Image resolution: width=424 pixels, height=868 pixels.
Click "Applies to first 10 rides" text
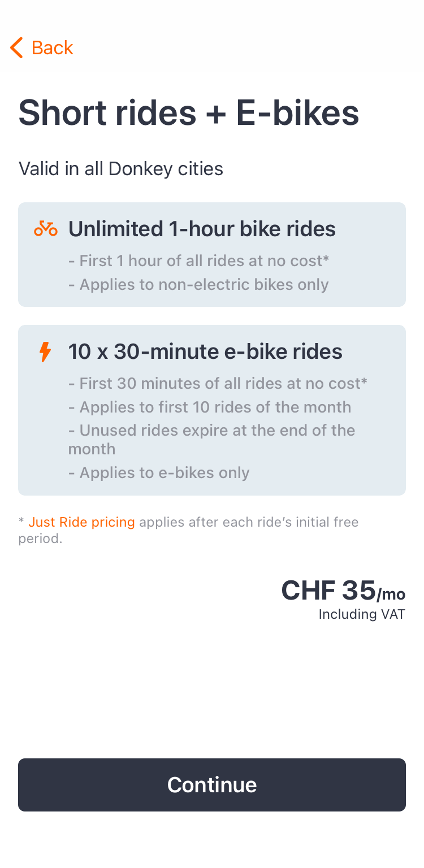(210, 407)
